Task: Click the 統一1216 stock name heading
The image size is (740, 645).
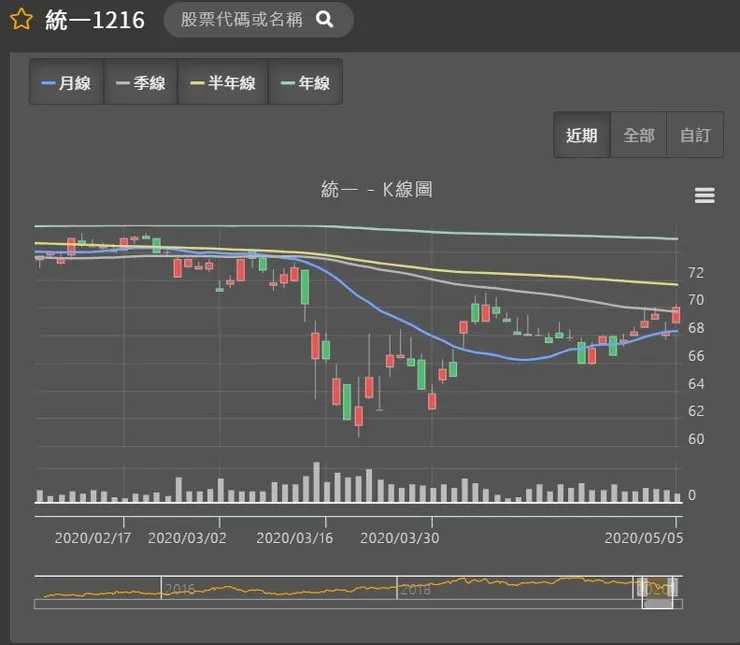Action: coord(95,20)
